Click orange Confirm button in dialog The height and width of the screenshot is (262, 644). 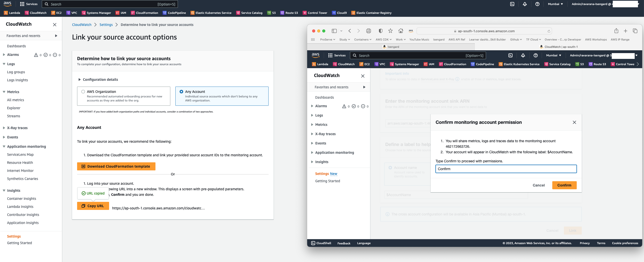[564, 185]
